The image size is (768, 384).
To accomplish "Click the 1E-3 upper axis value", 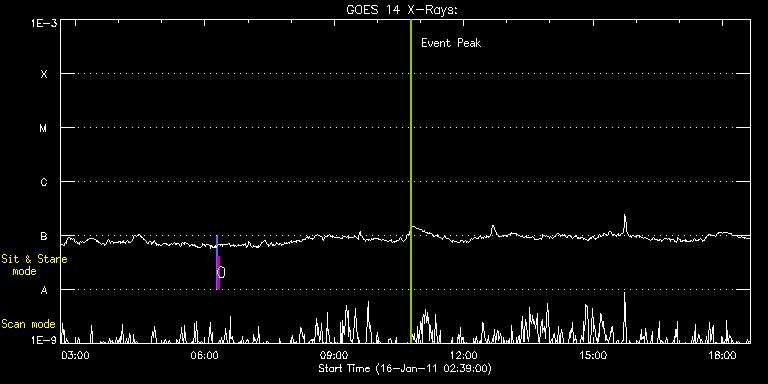I will pos(44,23).
